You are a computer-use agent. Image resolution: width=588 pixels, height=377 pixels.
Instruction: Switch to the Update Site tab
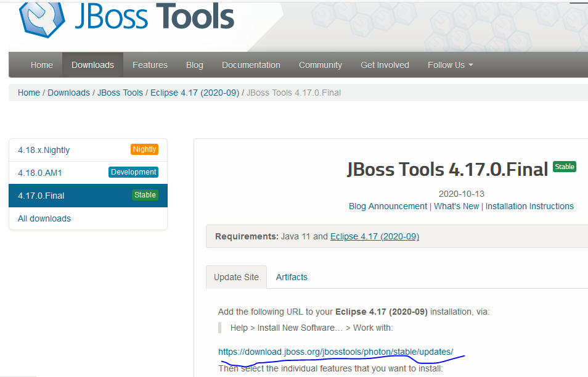click(x=236, y=277)
